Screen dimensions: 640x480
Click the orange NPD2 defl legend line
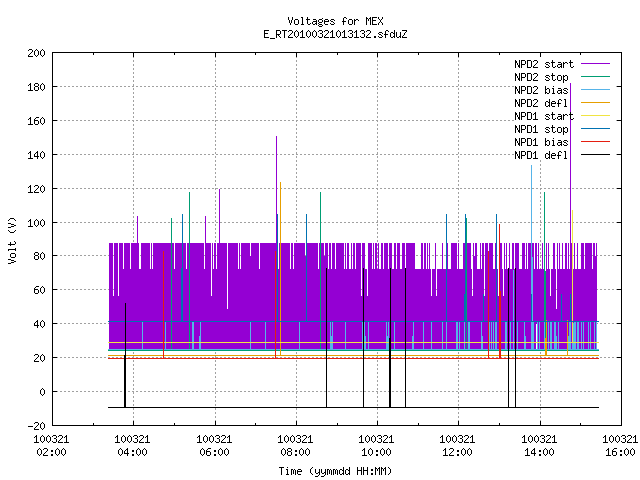point(595,103)
